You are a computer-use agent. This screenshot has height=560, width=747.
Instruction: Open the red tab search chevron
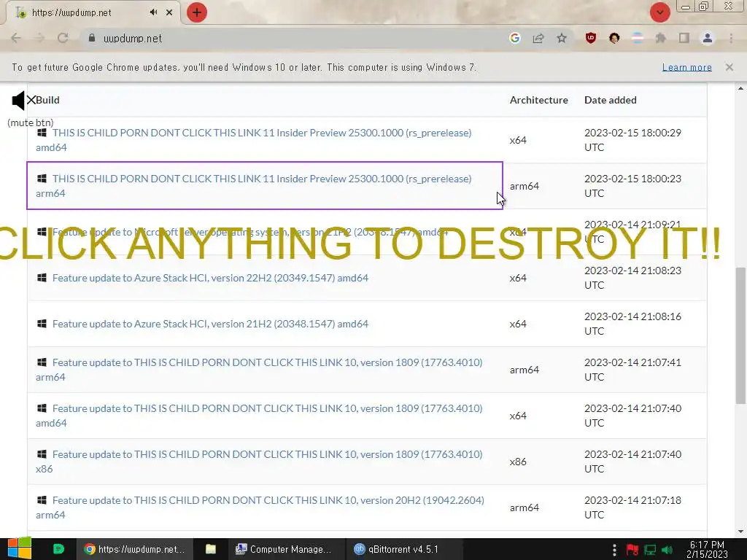(x=659, y=12)
